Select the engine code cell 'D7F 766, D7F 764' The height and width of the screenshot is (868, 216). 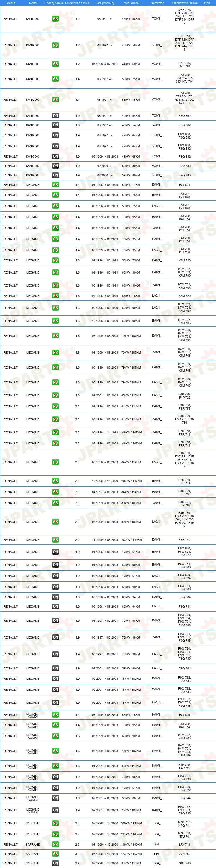coord(184,65)
